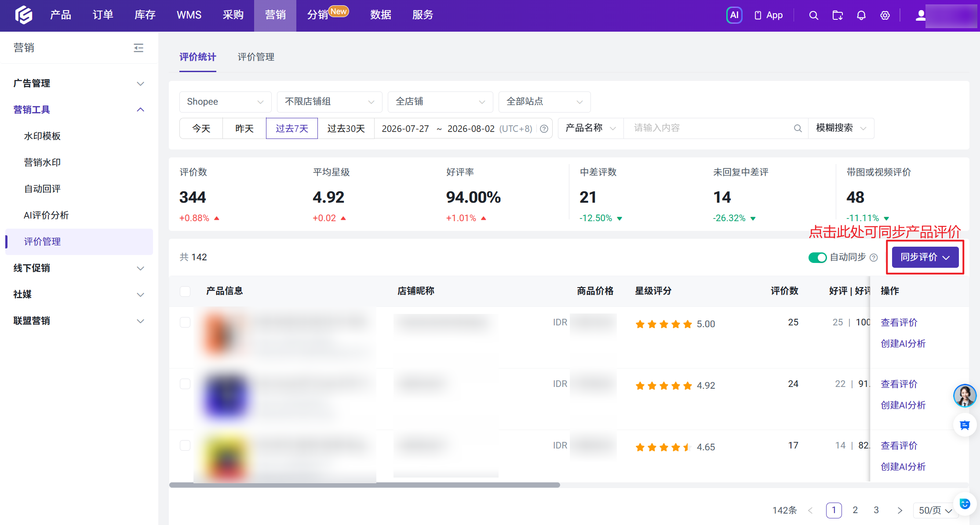Switch to the 评价管理 tab
The width and height of the screenshot is (980, 525).
pos(256,57)
